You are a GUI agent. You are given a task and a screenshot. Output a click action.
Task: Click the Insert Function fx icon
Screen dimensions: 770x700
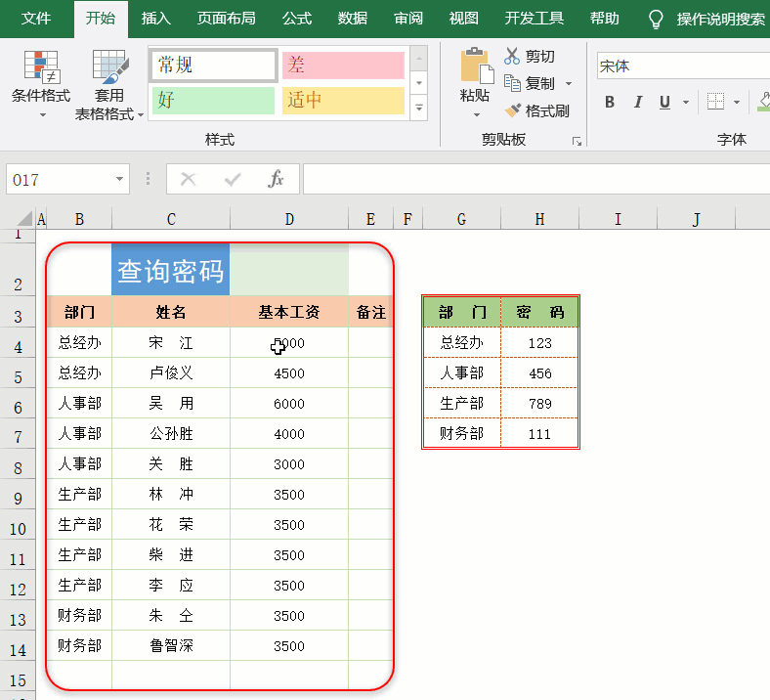[x=276, y=179]
